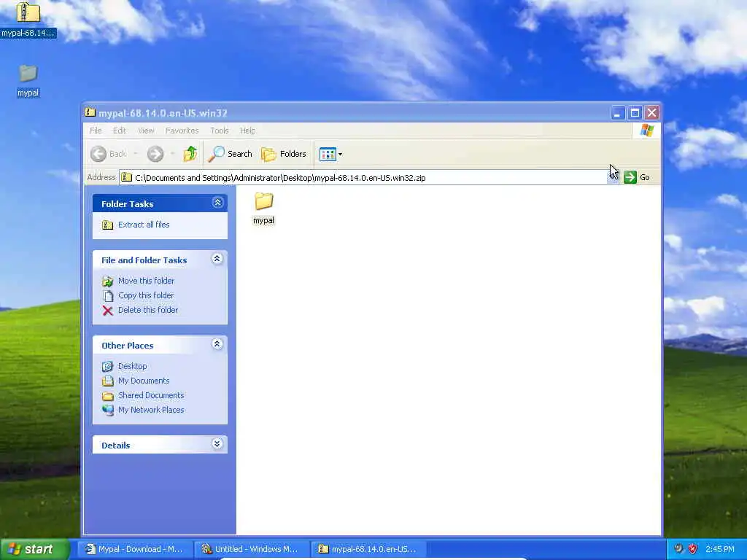Open the File menu
This screenshot has width=747, height=560.
[x=96, y=131]
